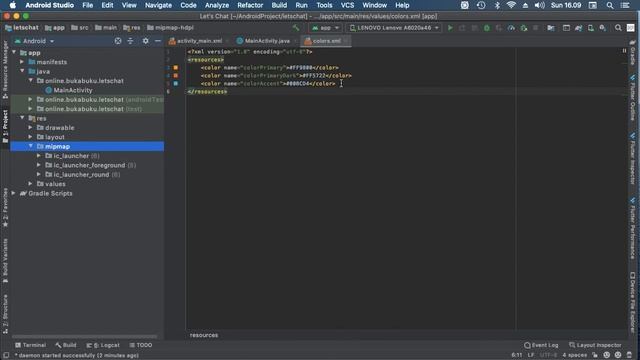Viewport: 640px width, 360px height.
Task: Run the app with green play button
Action: (x=450, y=28)
